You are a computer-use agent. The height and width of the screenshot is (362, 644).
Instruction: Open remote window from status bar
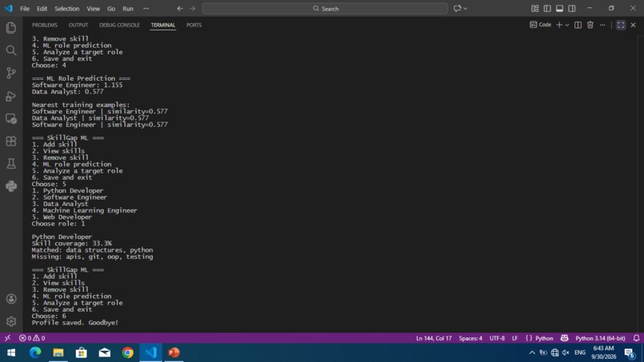pos(7,338)
